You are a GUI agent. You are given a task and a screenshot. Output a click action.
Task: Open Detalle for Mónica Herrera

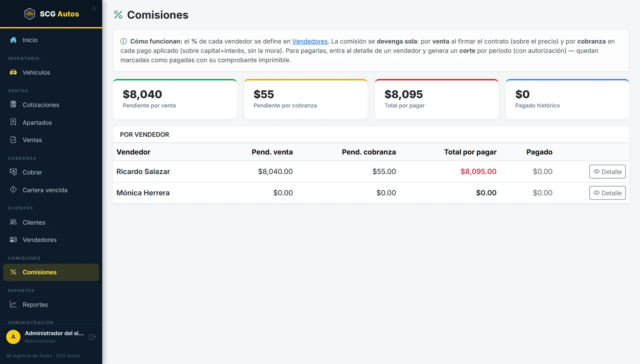pyautogui.click(x=607, y=193)
